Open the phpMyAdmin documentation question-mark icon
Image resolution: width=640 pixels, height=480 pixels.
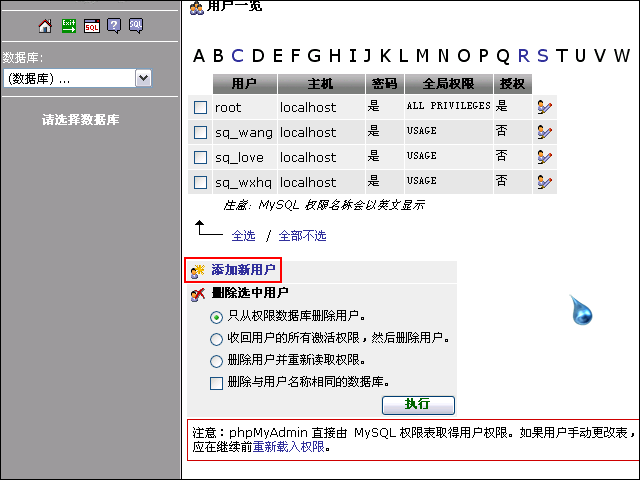114,26
